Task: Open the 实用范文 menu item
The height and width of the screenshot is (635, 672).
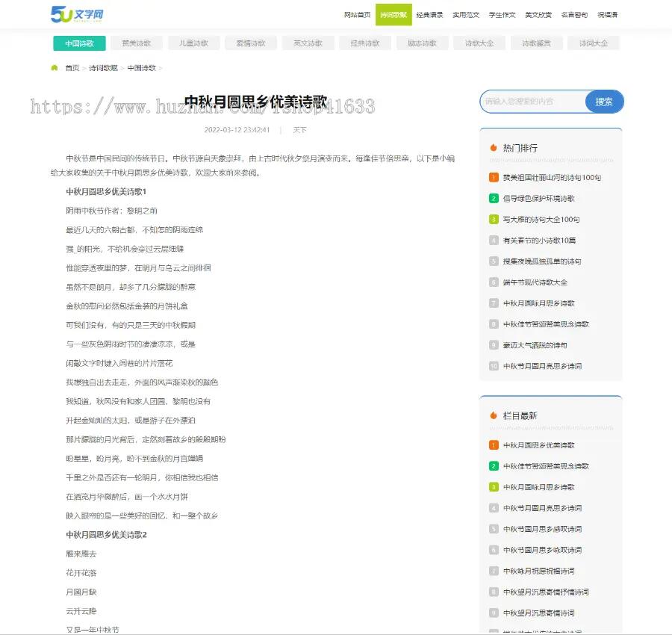Action: 466,13
